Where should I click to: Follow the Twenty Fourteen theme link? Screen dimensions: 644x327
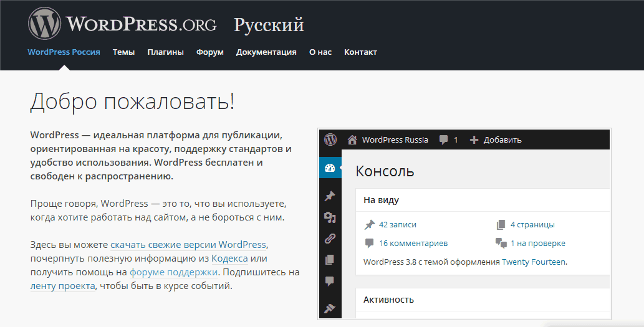tap(534, 262)
